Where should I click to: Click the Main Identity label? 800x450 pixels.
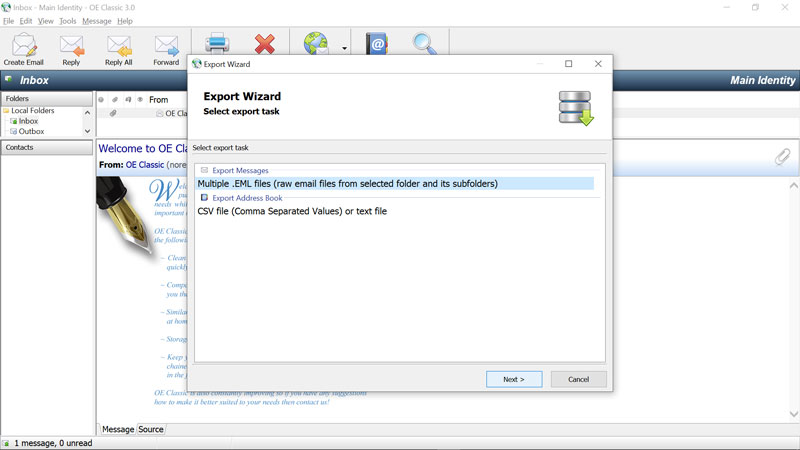(x=762, y=80)
